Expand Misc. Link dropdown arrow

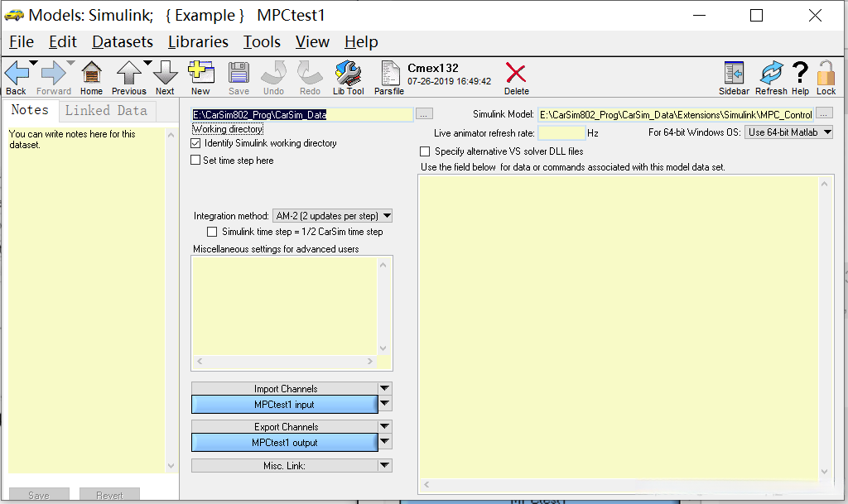tap(384, 465)
